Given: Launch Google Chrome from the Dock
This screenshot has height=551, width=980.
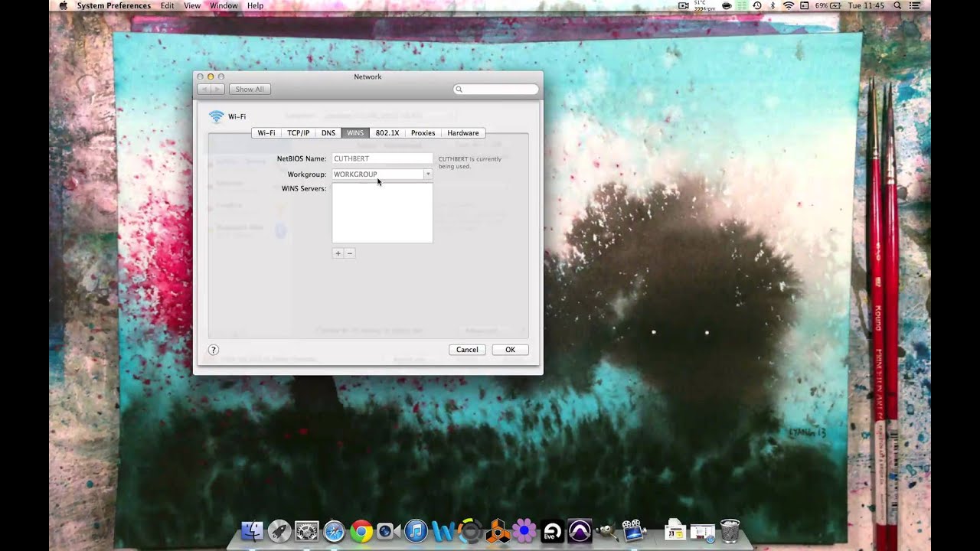Looking at the screenshot, I should click(x=361, y=530).
